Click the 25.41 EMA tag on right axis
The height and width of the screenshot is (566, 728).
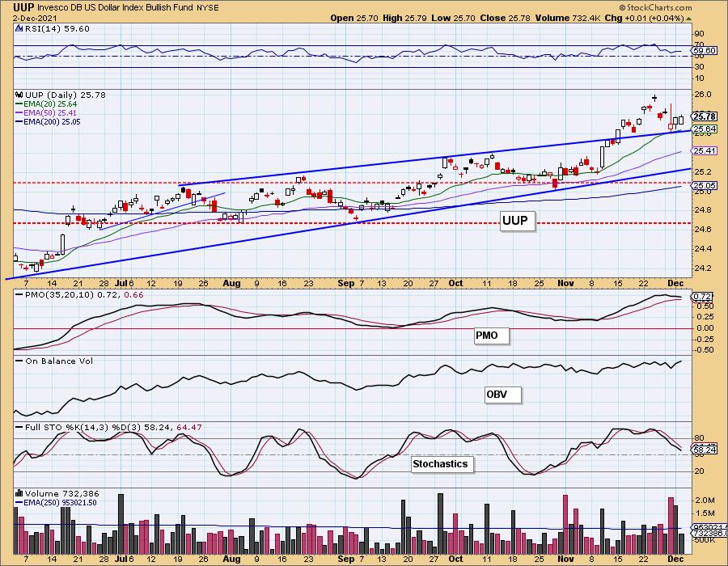tap(705, 150)
